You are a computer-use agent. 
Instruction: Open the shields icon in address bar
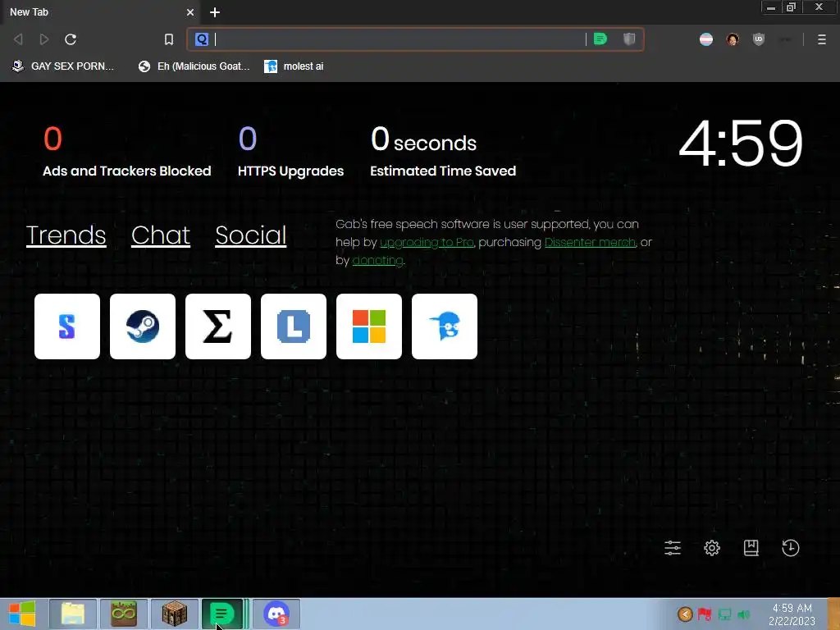point(629,39)
